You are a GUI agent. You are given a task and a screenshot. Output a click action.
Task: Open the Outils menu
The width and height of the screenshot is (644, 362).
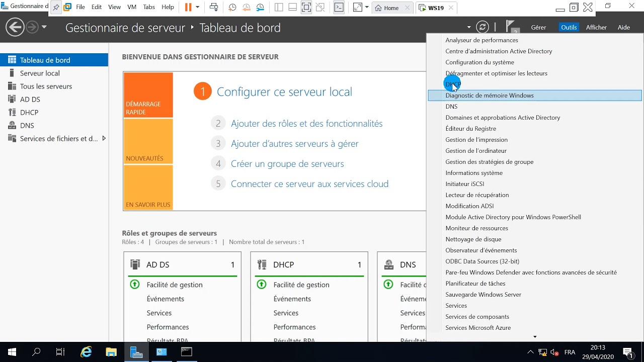click(569, 27)
